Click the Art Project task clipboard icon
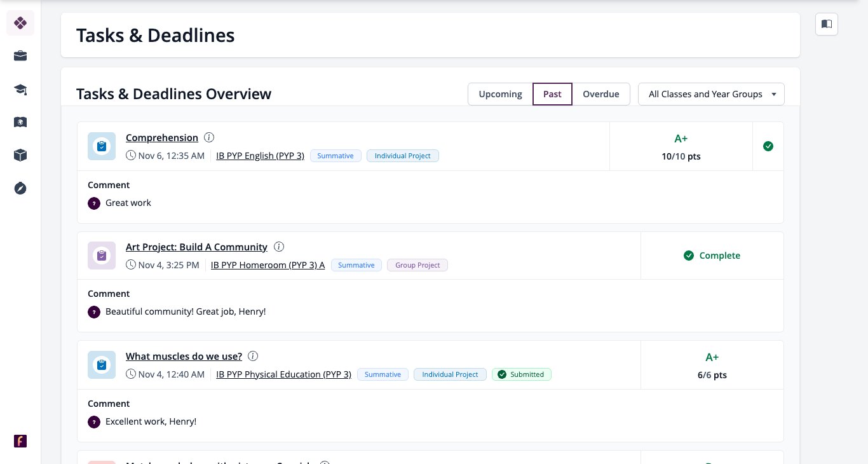Screen dimensions: 868x464 pos(102,256)
